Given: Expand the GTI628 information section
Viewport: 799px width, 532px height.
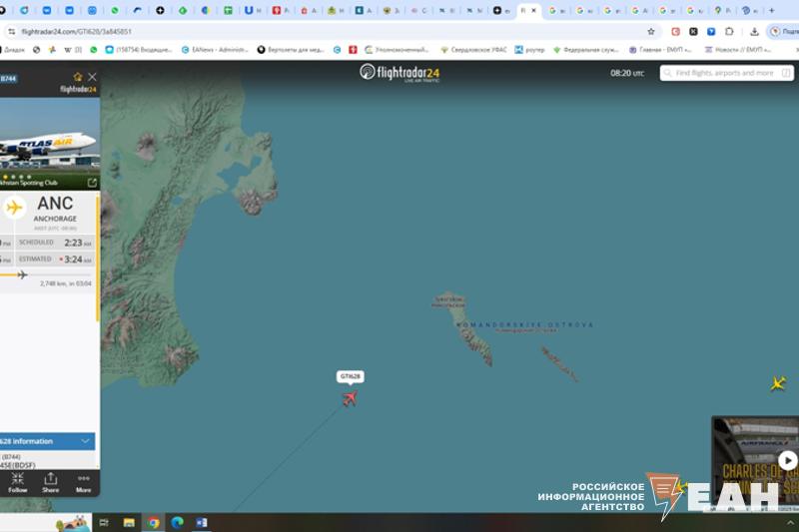Looking at the screenshot, I should (86, 440).
